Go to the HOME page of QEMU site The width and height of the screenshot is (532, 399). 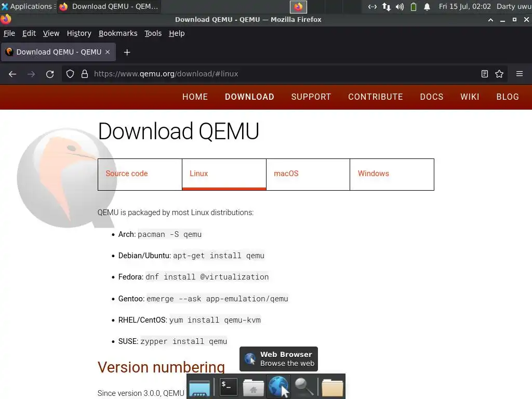[x=195, y=97]
